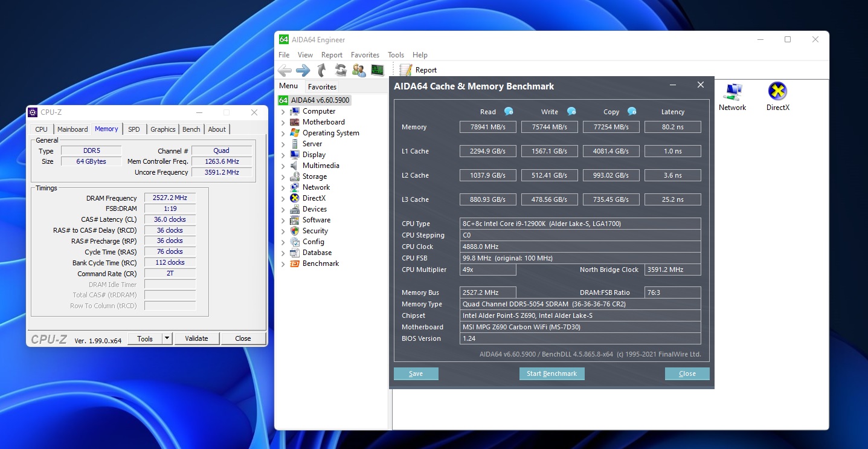Select the Security shield tree icon
The image size is (868, 449).
click(295, 231)
